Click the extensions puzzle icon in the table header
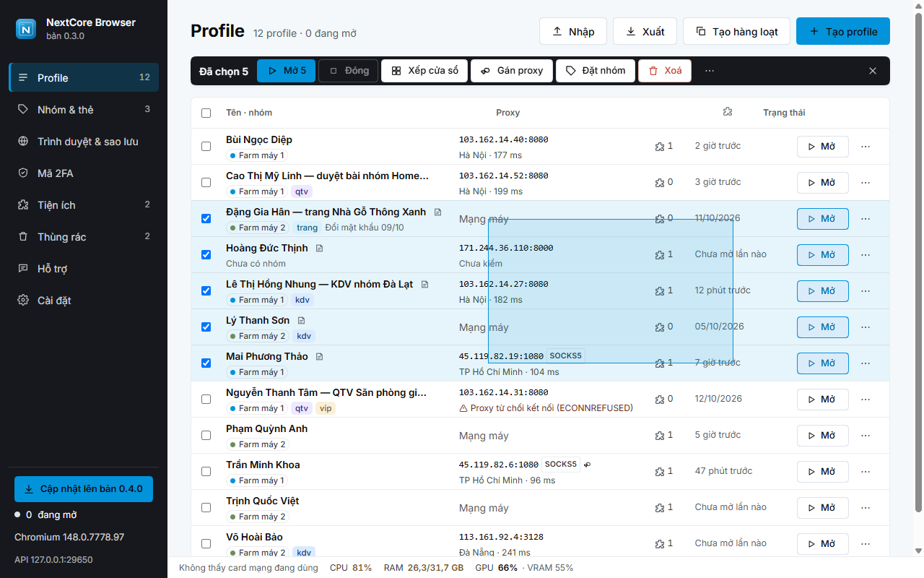 [728, 112]
